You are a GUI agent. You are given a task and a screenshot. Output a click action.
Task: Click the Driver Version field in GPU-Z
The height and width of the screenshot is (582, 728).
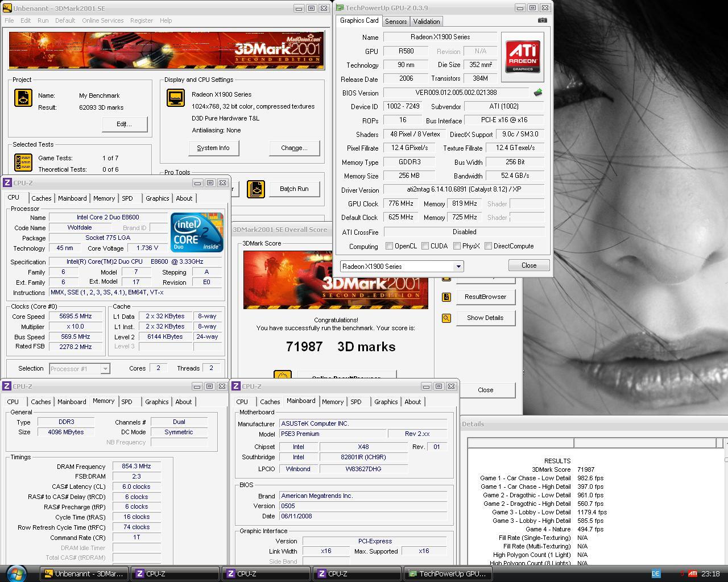464,190
